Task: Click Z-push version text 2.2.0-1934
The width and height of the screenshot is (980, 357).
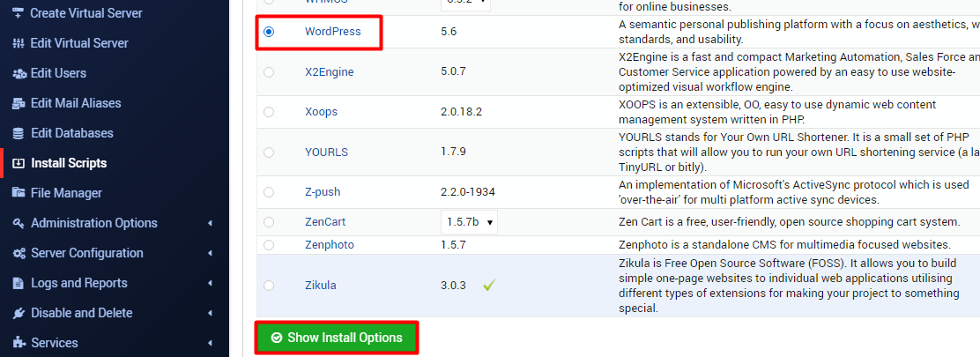Action: [x=468, y=192]
